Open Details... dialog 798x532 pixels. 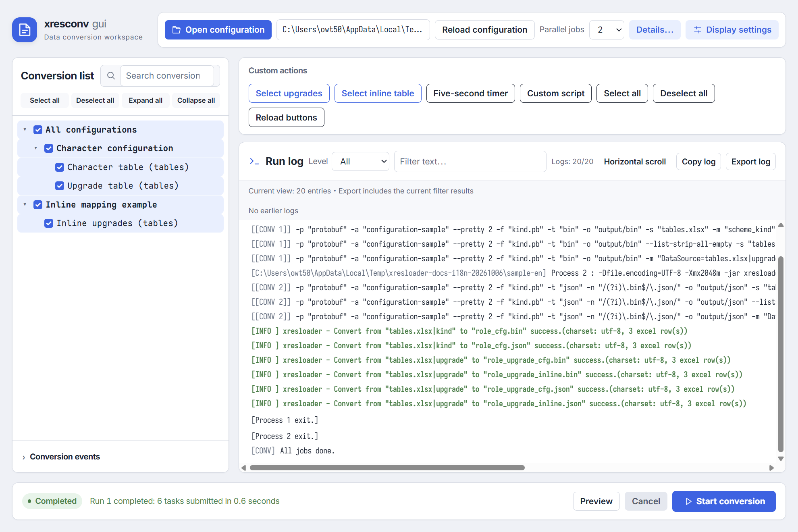click(655, 30)
